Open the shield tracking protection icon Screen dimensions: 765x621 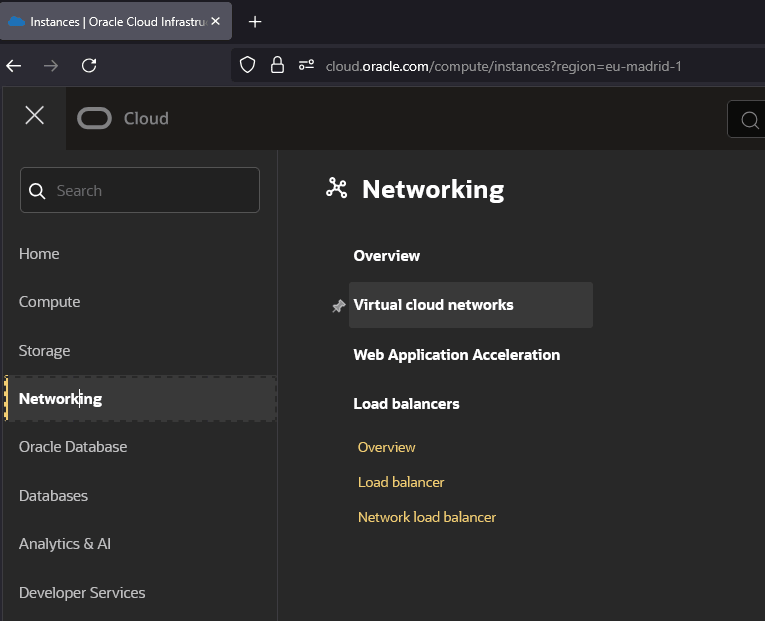[x=247, y=64]
